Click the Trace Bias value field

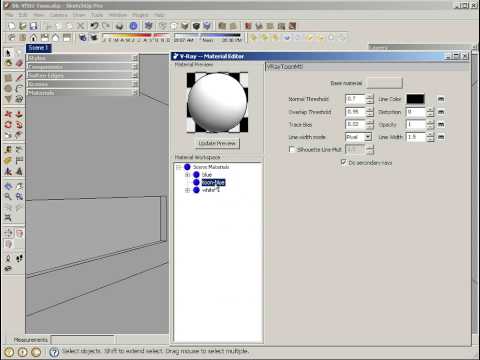[356, 124]
